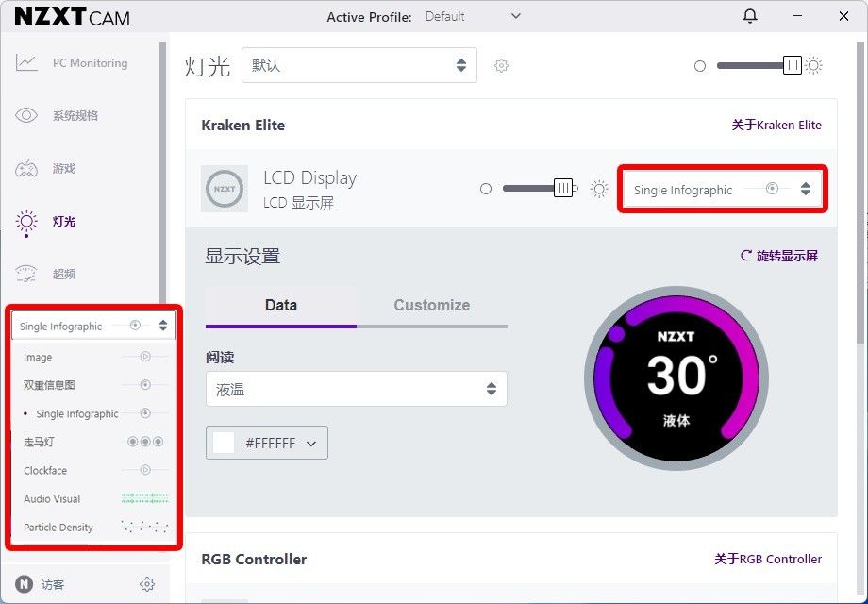This screenshot has width=868, height=604.
Task: Select Single Infographic in the mode list
Action: pyautogui.click(x=93, y=413)
